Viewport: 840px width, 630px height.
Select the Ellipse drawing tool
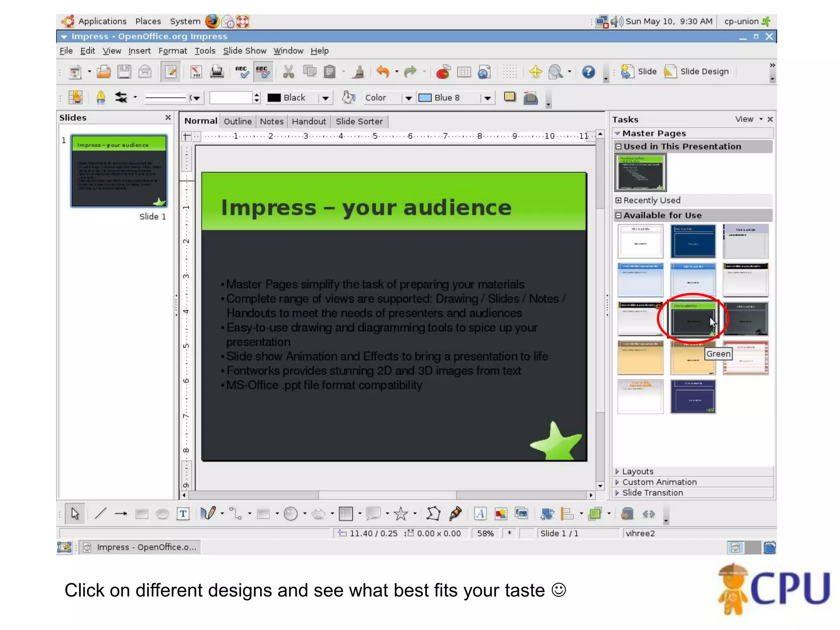tap(162, 514)
